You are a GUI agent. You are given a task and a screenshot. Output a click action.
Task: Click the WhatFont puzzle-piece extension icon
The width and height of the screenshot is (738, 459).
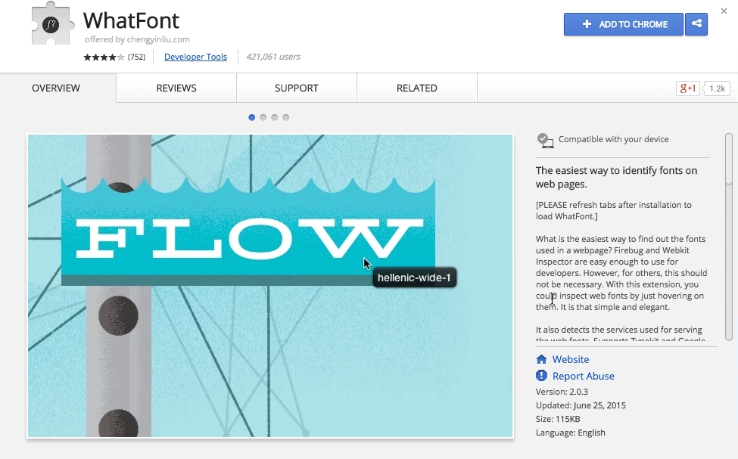coord(52,24)
